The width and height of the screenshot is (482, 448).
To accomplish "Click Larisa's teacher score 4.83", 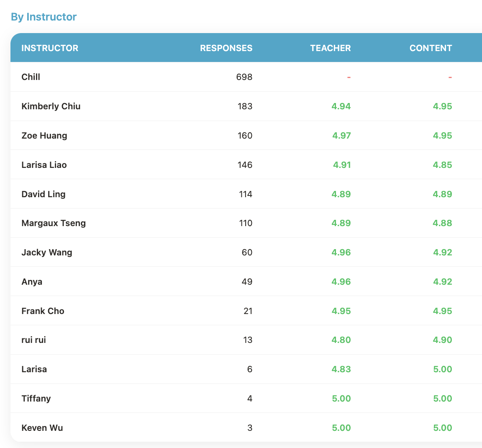I will pyautogui.click(x=341, y=369).
